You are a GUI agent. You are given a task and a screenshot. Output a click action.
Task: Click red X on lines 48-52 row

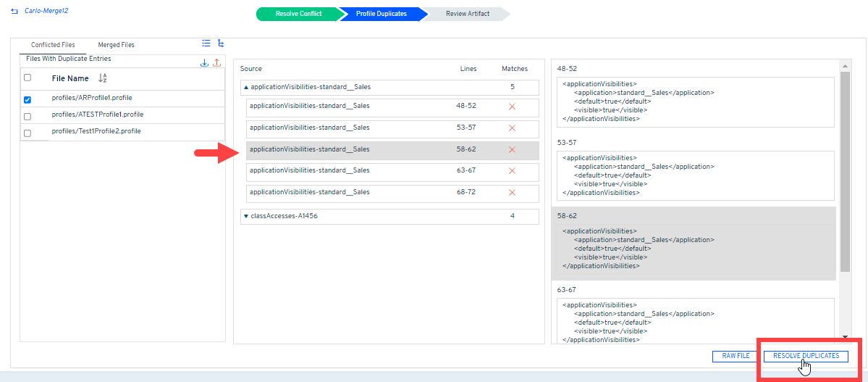click(512, 107)
